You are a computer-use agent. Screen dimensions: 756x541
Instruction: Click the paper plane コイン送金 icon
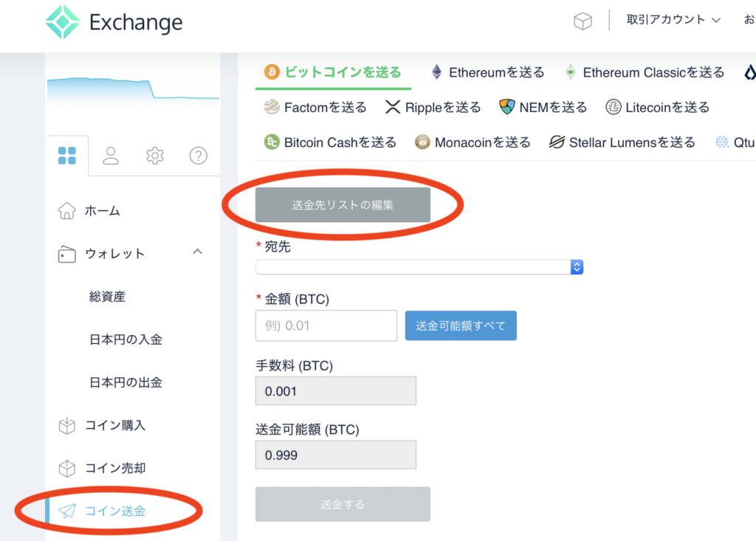(x=67, y=511)
